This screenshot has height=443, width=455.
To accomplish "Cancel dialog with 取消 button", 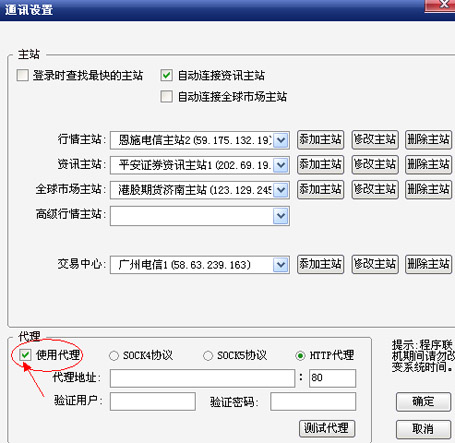I will tap(423, 429).
